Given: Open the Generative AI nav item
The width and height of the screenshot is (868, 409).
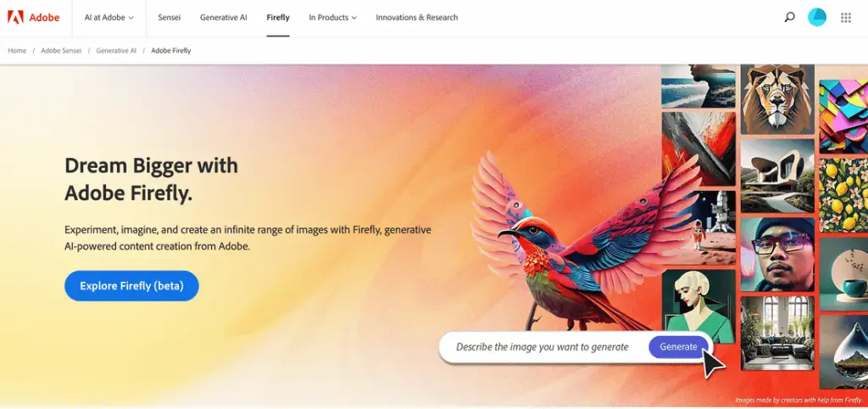Looking at the screenshot, I should click(x=224, y=18).
